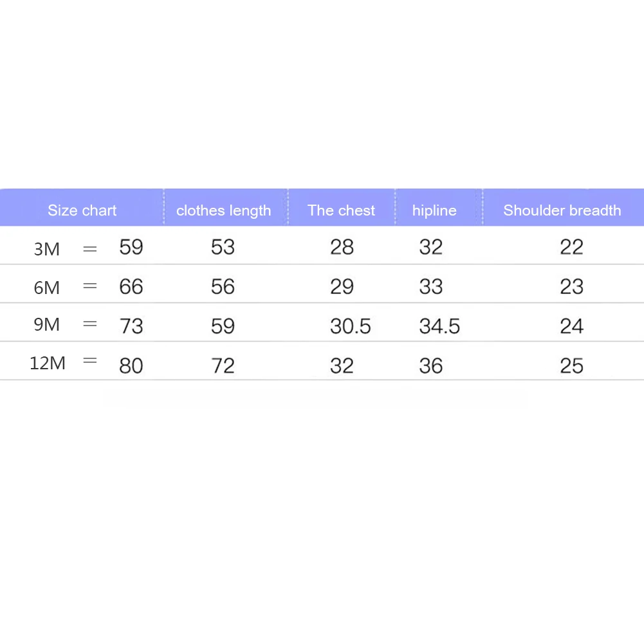Select shoulder breadth value 25
644x644 pixels.
click(x=571, y=365)
